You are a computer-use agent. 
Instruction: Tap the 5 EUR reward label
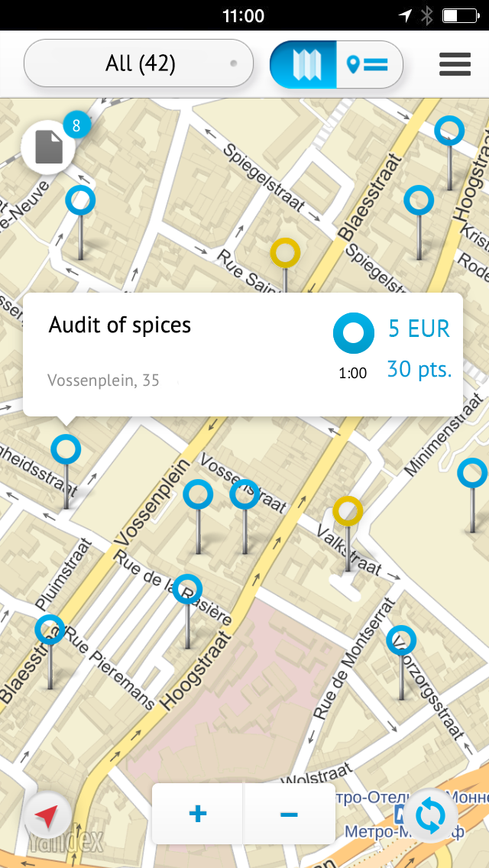click(419, 329)
